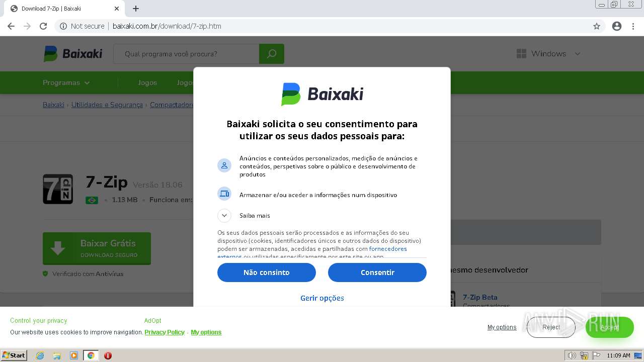
Task: Open a new tab with plus icon
Action: [136, 9]
